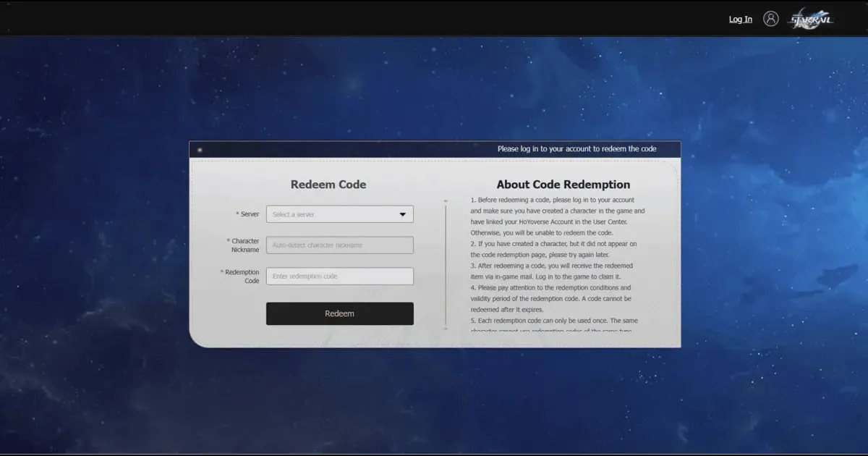The width and height of the screenshot is (868, 456).
Task: Focus the Character Nickname field
Action: [340, 245]
